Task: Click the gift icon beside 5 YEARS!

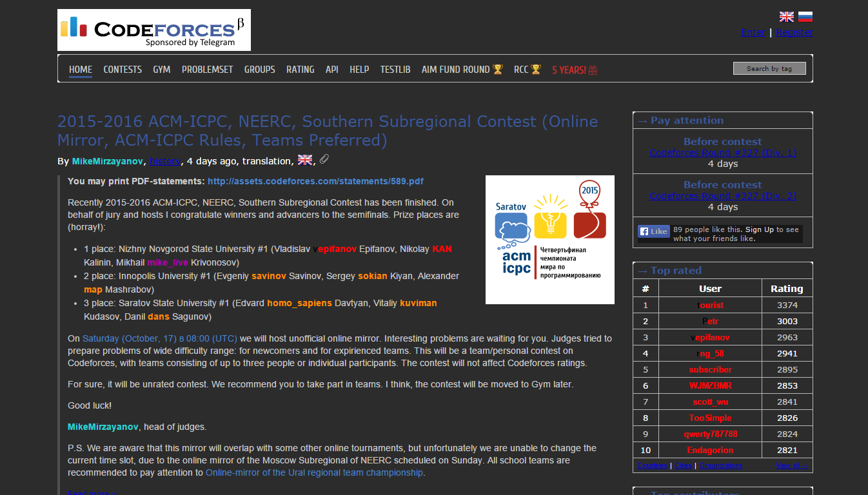Action: point(593,70)
